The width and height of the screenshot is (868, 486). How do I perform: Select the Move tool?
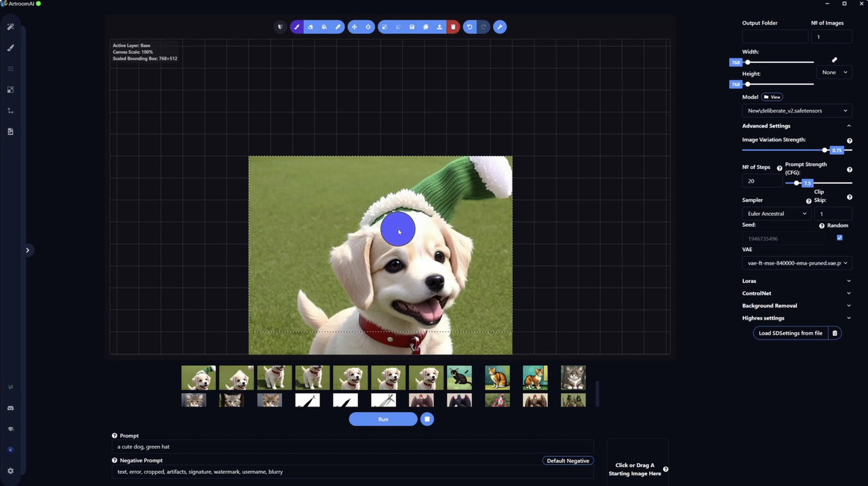[x=354, y=26]
